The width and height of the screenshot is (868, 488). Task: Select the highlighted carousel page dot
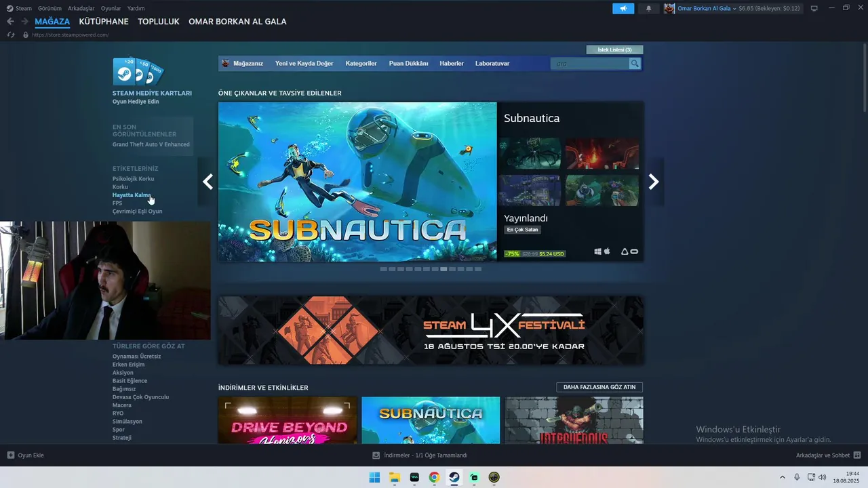(x=443, y=269)
